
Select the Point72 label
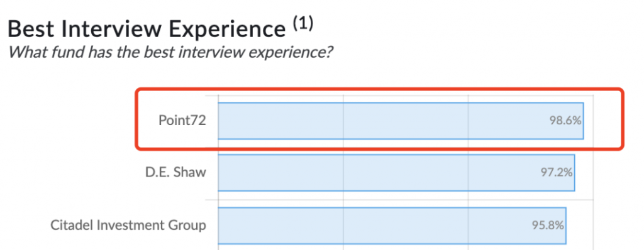click(182, 121)
